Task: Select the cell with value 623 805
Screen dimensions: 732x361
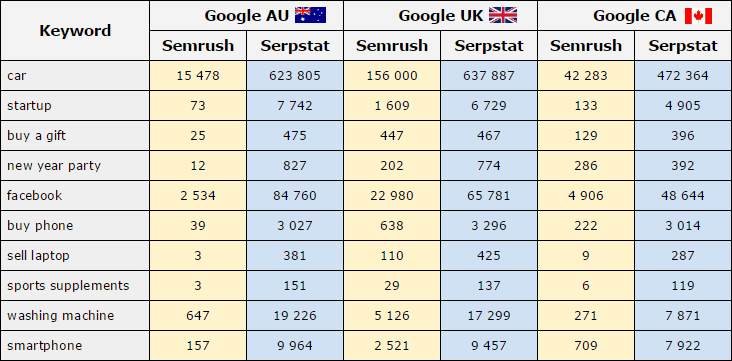Action: [x=295, y=76]
